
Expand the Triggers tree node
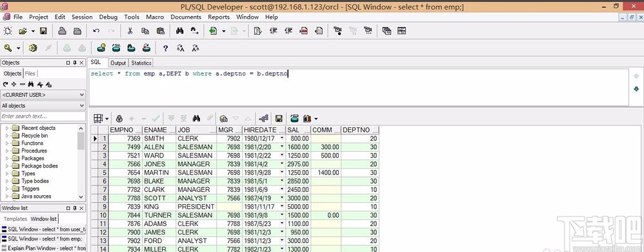(x=7, y=189)
